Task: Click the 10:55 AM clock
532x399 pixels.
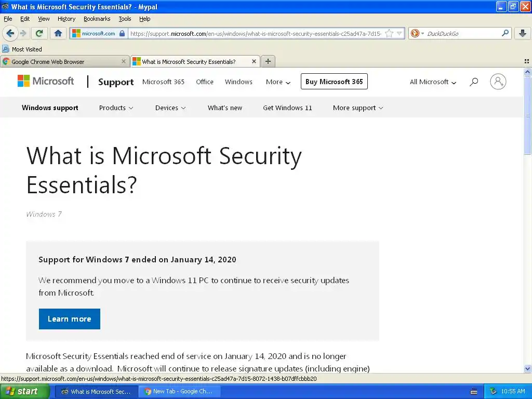Action: [513, 392]
